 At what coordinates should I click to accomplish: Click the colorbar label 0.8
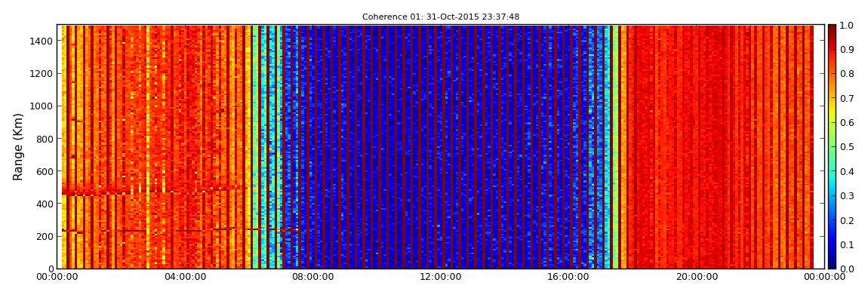[847, 74]
